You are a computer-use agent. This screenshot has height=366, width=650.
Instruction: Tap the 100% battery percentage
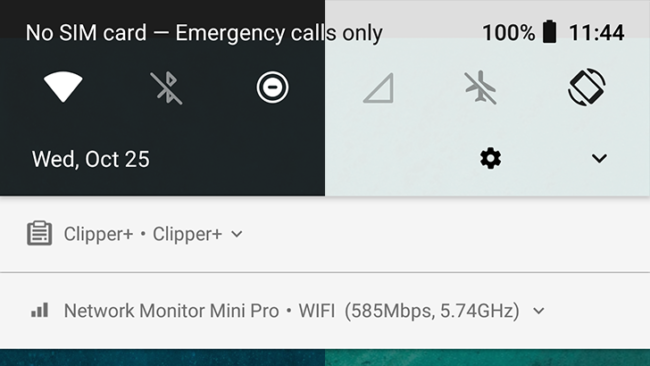pos(509,32)
